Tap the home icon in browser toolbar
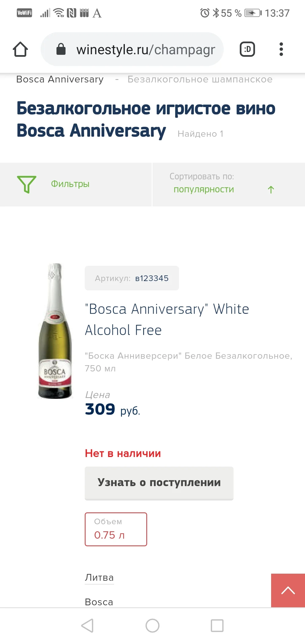This screenshot has width=305, height=644. click(21, 49)
